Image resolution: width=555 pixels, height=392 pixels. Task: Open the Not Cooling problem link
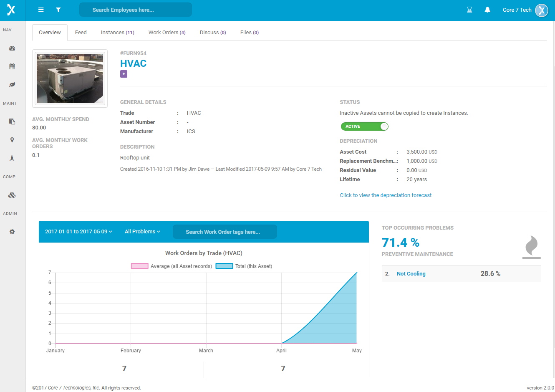[411, 274]
